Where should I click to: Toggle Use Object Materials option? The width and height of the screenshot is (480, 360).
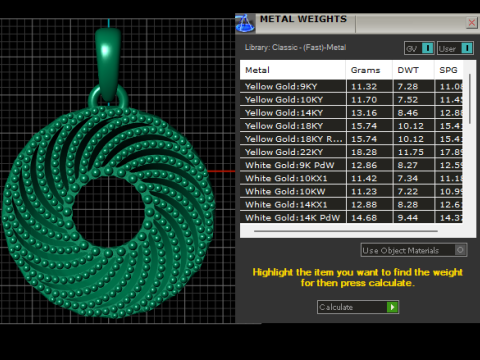[x=414, y=250]
